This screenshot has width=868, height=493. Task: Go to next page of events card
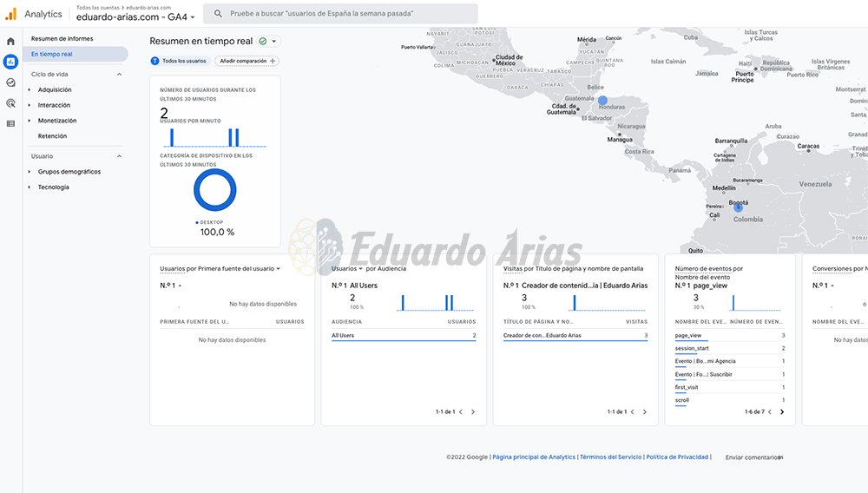[782, 411]
